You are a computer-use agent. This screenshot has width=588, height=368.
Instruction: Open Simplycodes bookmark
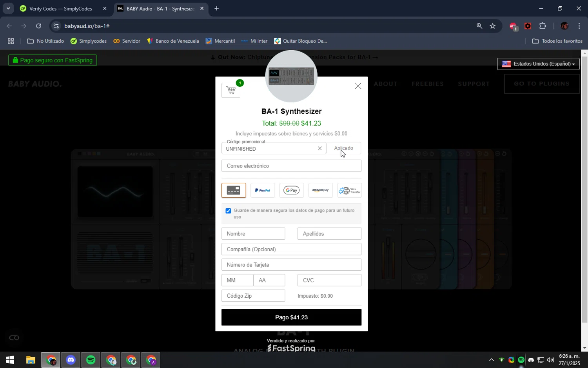click(x=89, y=41)
